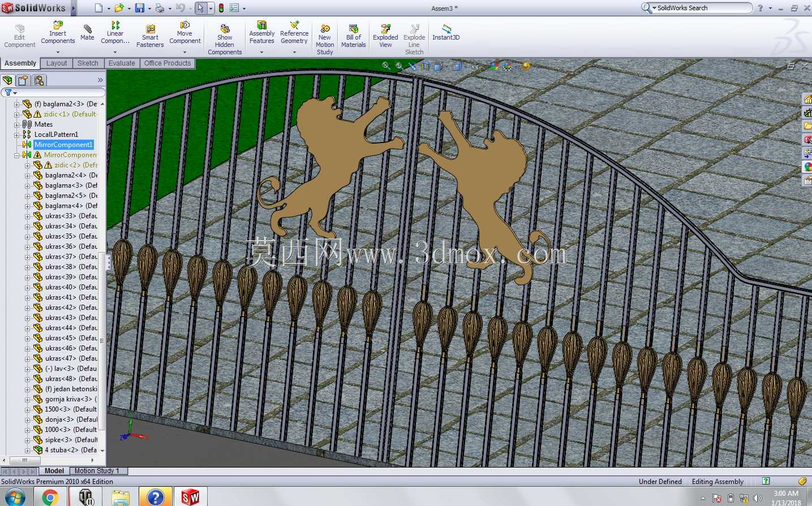Image resolution: width=812 pixels, height=506 pixels.
Task: Click the New document icon
Action: [x=98, y=8]
